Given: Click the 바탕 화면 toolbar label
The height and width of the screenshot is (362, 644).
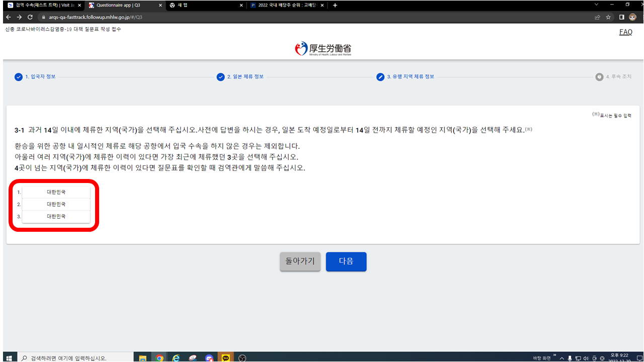Looking at the screenshot, I should click(543, 358).
